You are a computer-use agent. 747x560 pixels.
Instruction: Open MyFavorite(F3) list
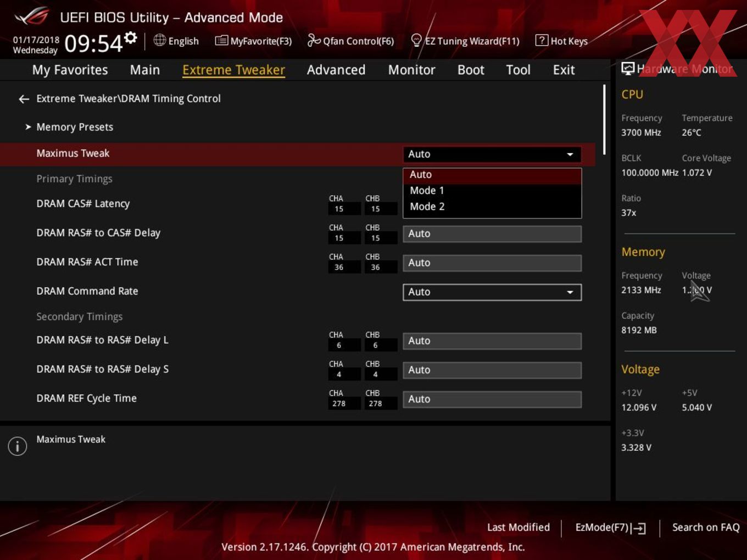point(253,41)
